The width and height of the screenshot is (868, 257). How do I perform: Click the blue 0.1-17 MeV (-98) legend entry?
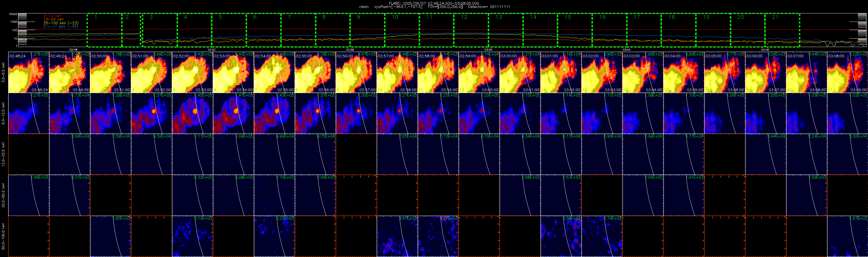point(61,26)
